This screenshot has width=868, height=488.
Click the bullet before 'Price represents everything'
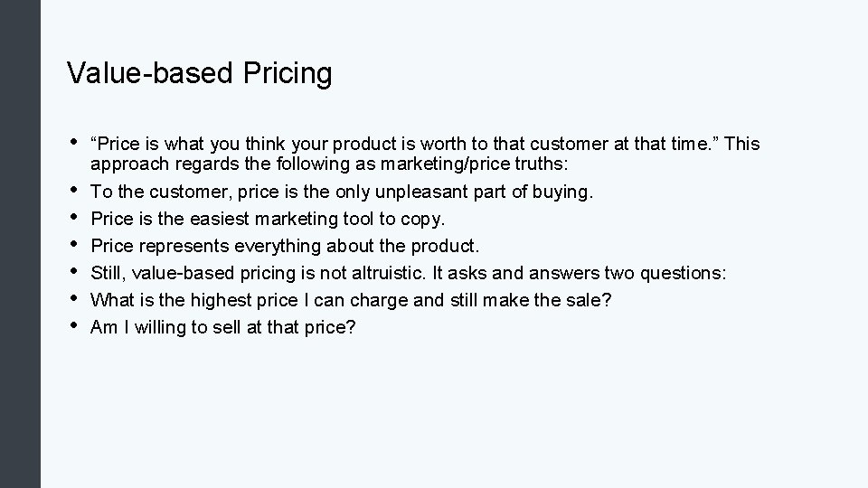coord(73,244)
